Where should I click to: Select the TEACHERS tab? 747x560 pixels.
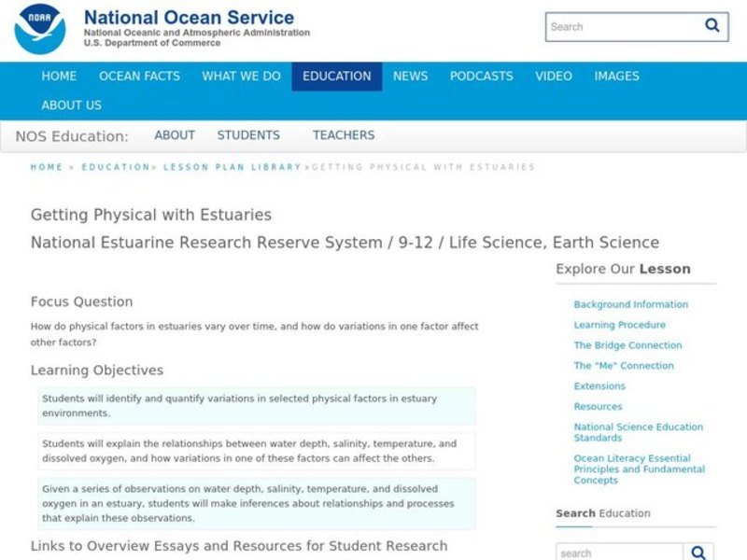coord(344,134)
